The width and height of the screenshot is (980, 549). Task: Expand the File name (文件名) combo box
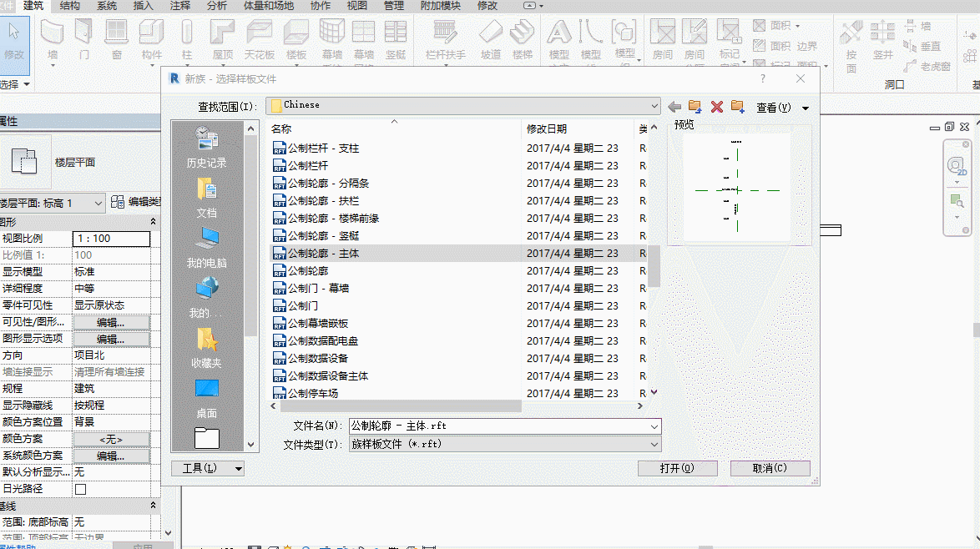[654, 426]
